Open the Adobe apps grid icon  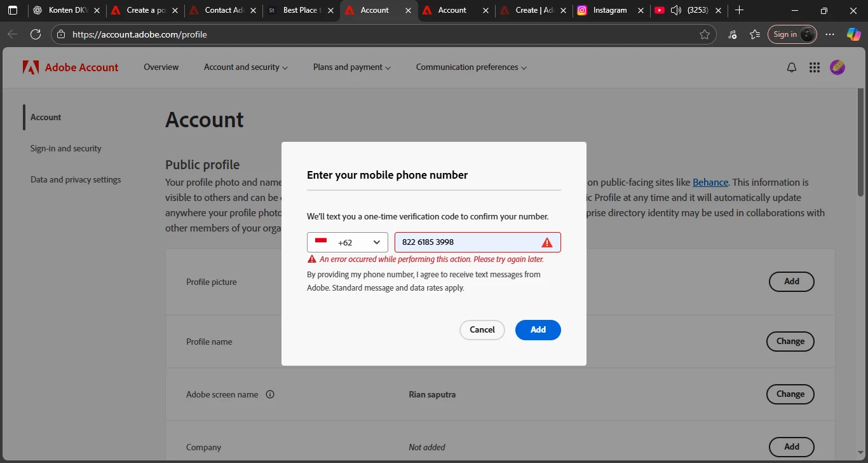click(815, 67)
